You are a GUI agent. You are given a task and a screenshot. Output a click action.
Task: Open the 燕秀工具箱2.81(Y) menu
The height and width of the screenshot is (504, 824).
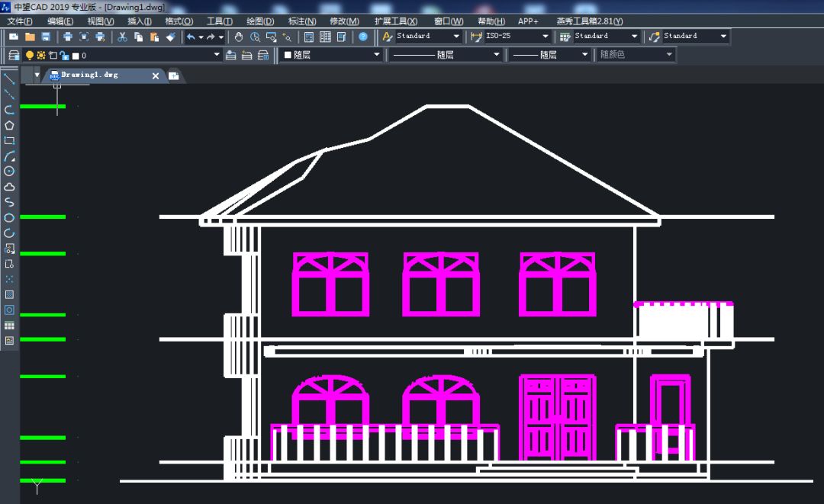click(x=590, y=21)
